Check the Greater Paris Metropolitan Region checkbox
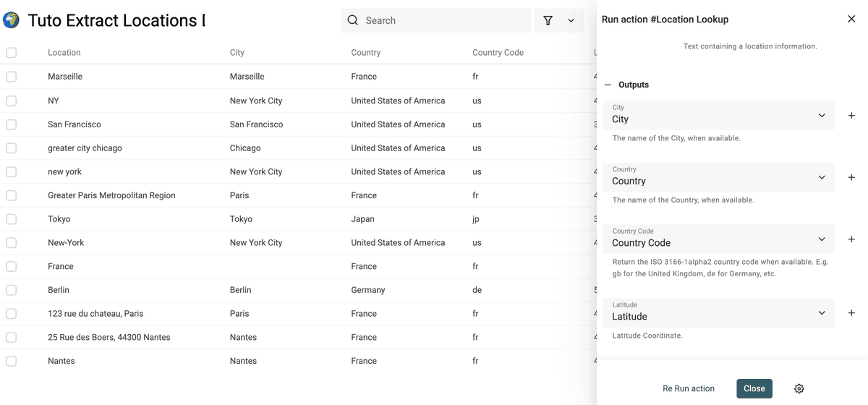Viewport: 868px width, 405px height. click(11, 195)
